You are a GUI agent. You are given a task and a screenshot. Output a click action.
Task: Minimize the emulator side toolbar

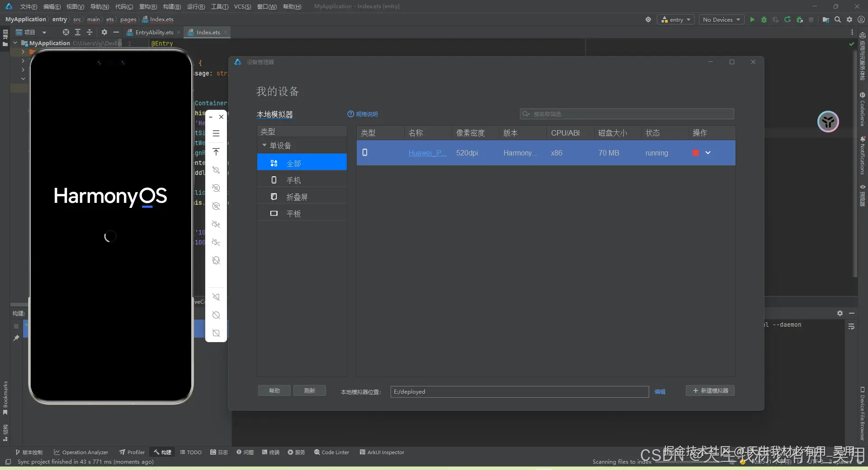click(x=211, y=117)
